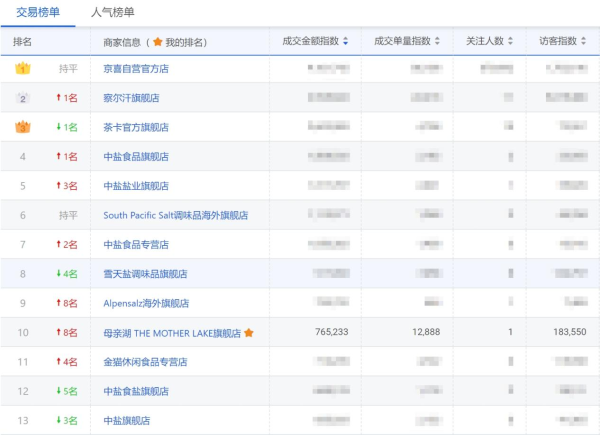
Task: Click rank number 13
Action: (23, 421)
